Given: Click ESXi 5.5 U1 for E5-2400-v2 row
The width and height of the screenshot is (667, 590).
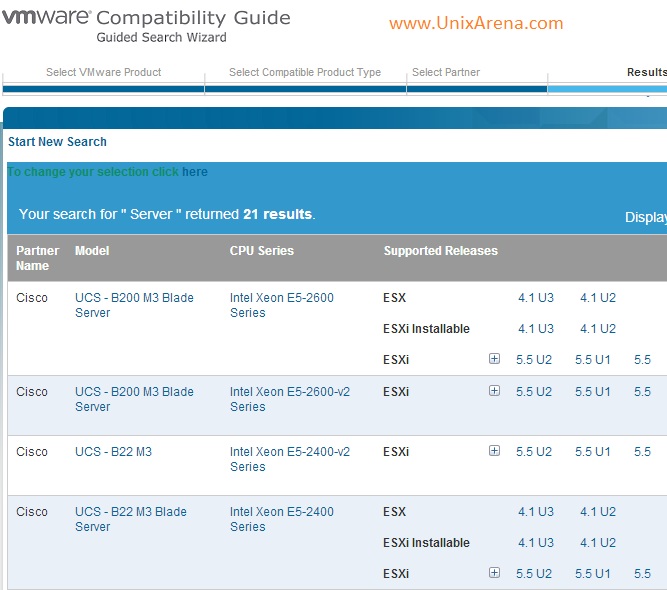Looking at the screenshot, I should (x=593, y=452).
